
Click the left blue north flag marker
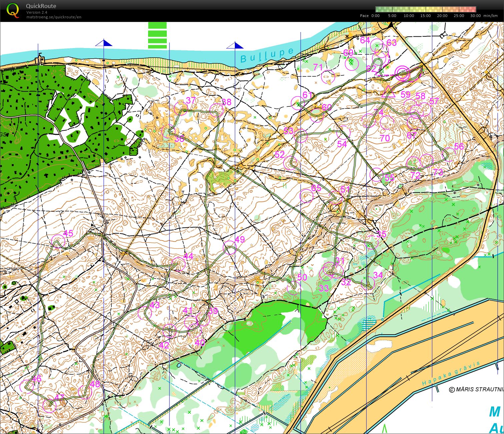coord(104,43)
